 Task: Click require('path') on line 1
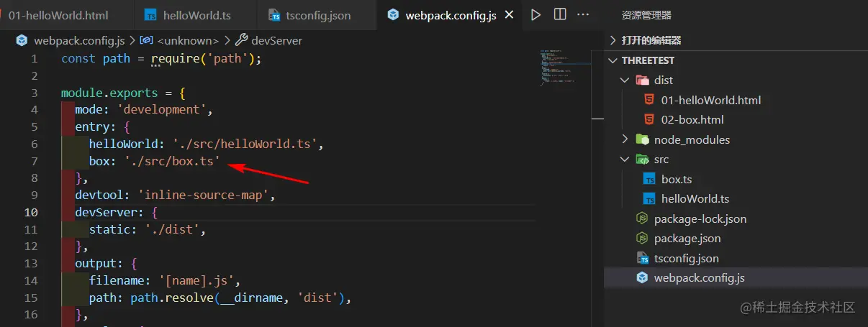pos(203,58)
